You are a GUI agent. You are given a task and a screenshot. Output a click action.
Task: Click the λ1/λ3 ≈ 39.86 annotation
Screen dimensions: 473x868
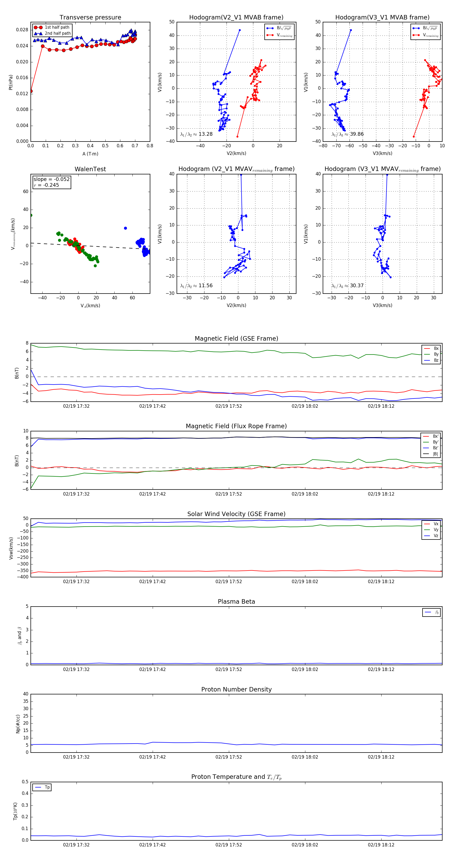pos(347,134)
